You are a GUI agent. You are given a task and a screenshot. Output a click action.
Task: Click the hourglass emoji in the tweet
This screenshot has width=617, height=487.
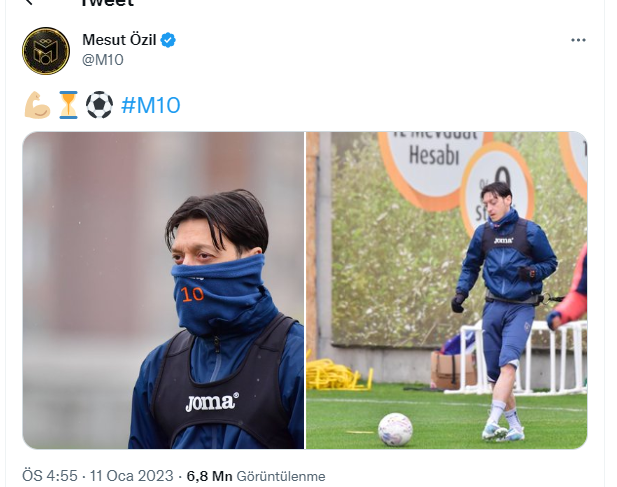click(68, 105)
